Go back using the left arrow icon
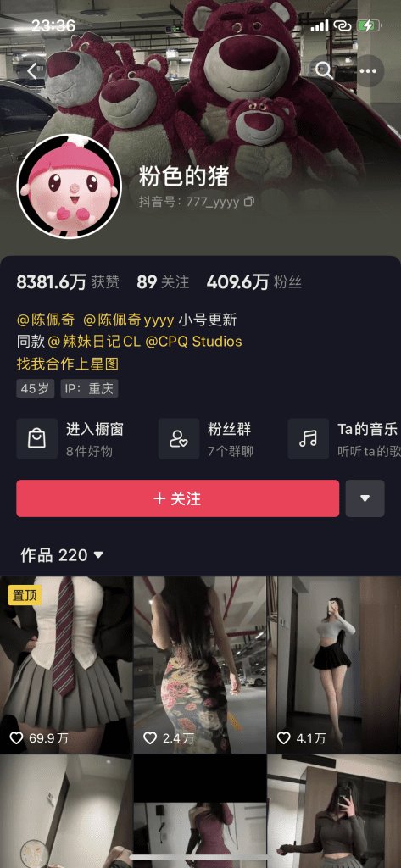 (x=33, y=71)
